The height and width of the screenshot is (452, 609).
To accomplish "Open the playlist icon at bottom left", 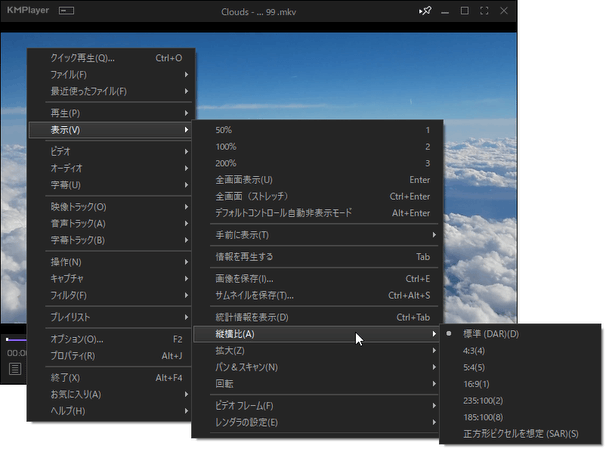I will [16, 369].
